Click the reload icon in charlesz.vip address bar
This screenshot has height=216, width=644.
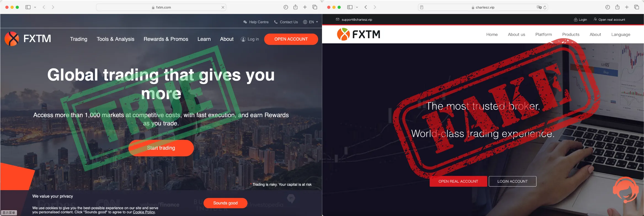[x=545, y=7]
